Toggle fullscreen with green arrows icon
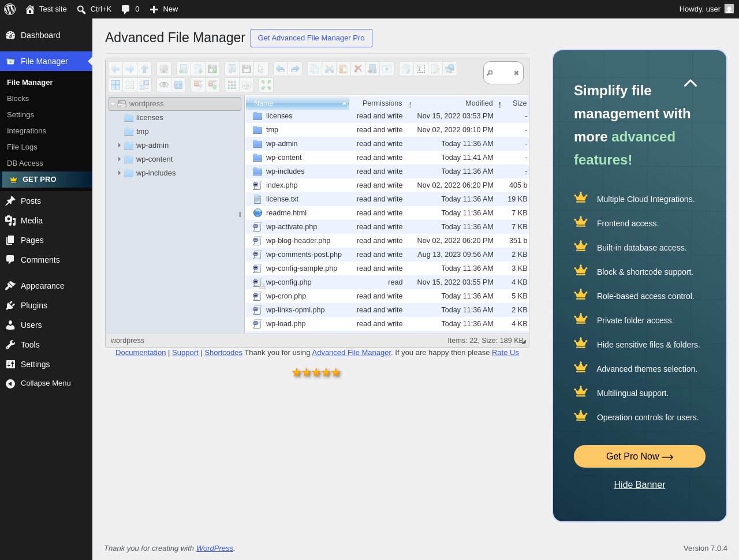This screenshot has height=560, width=739. click(266, 85)
